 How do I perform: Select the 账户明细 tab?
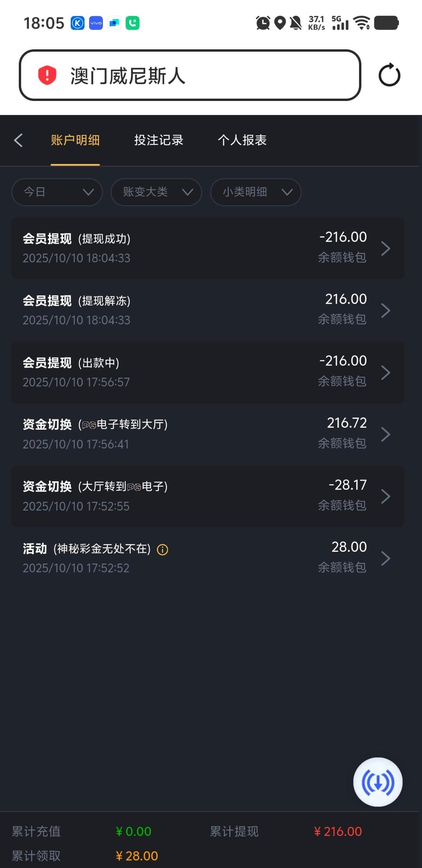point(75,140)
